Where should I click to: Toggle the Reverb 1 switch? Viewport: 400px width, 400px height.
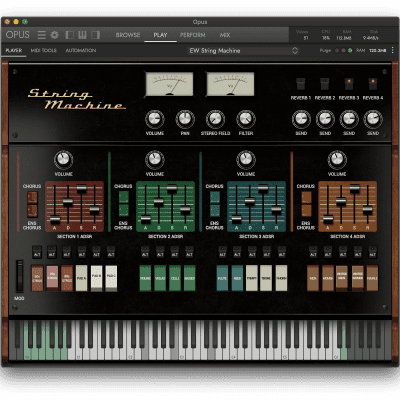[x=301, y=84]
